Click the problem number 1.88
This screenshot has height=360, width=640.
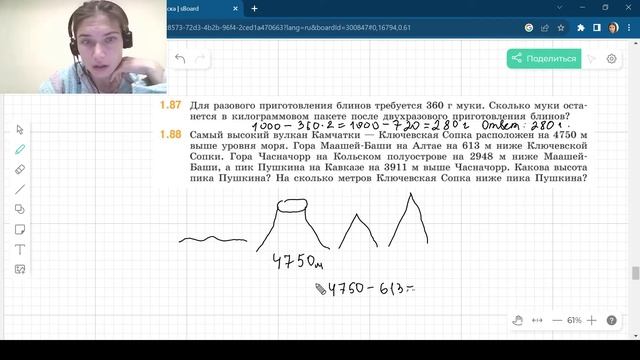click(x=170, y=135)
